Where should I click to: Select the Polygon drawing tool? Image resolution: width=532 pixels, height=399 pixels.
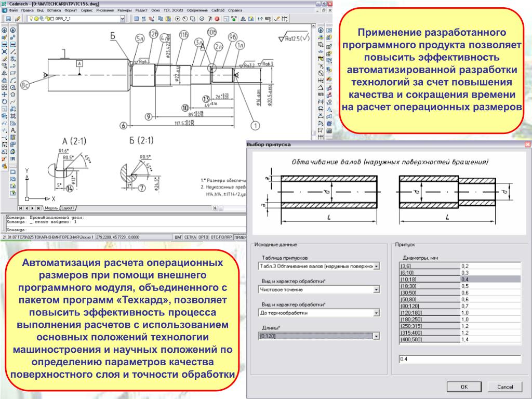12,95
